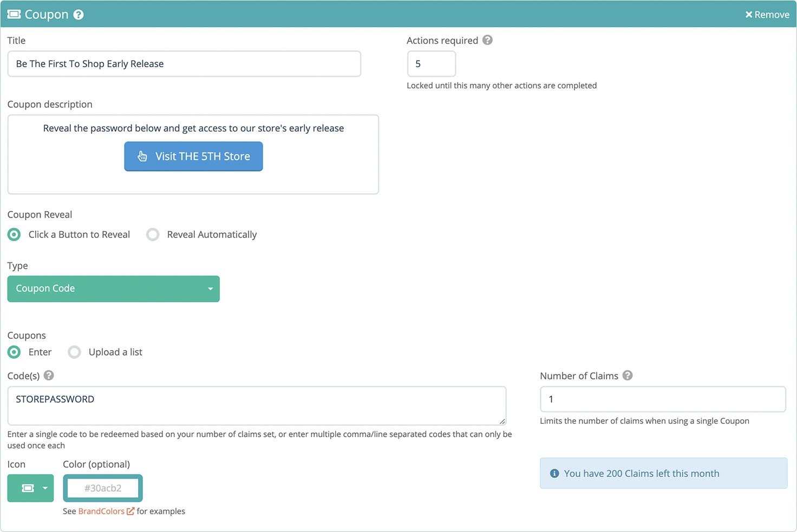Choose Upload a list for coupons

74,352
